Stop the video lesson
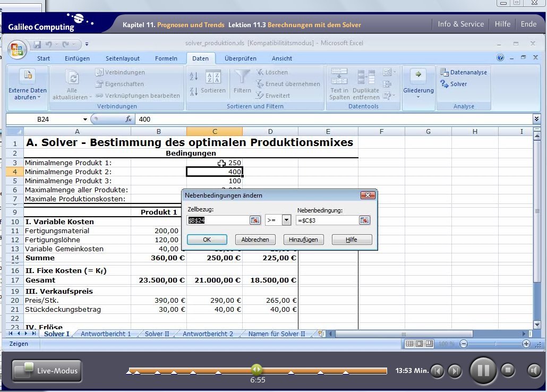Screen dimensions: 547x392 tap(508, 370)
